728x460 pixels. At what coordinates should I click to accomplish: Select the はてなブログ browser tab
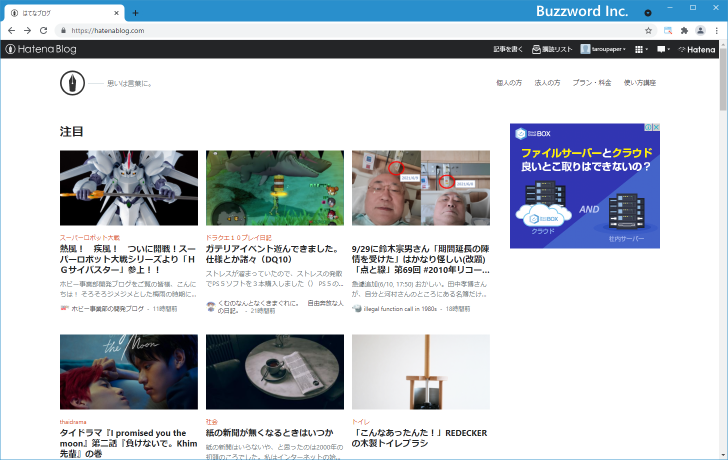(64, 13)
